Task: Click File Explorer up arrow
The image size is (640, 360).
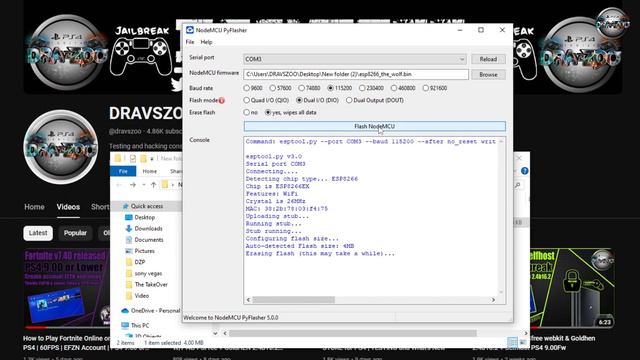Action: [x=153, y=185]
